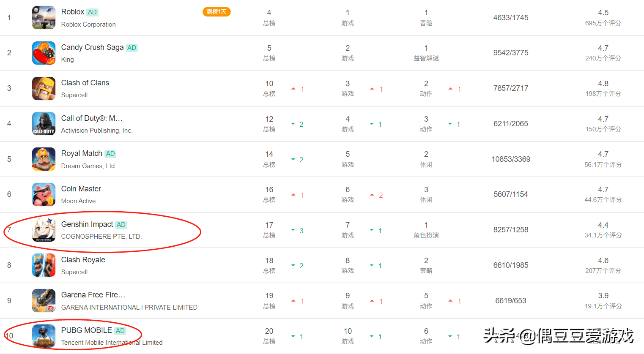Open the Call of Duty title link
The image size is (644, 354).
tap(92, 118)
